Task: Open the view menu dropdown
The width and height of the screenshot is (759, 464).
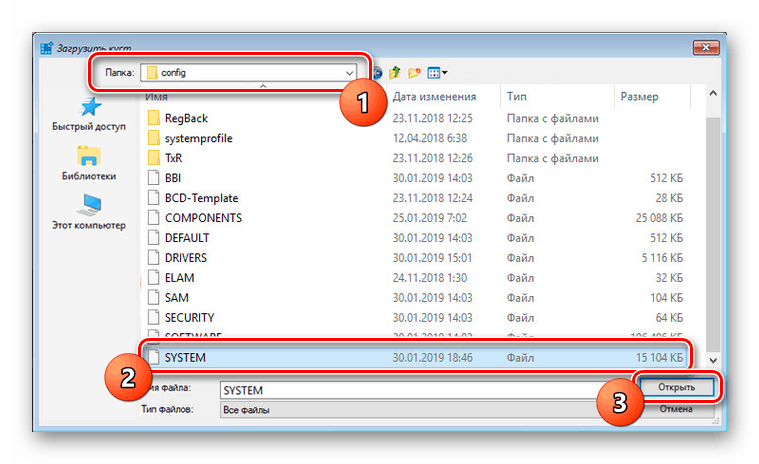Action: 437,73
